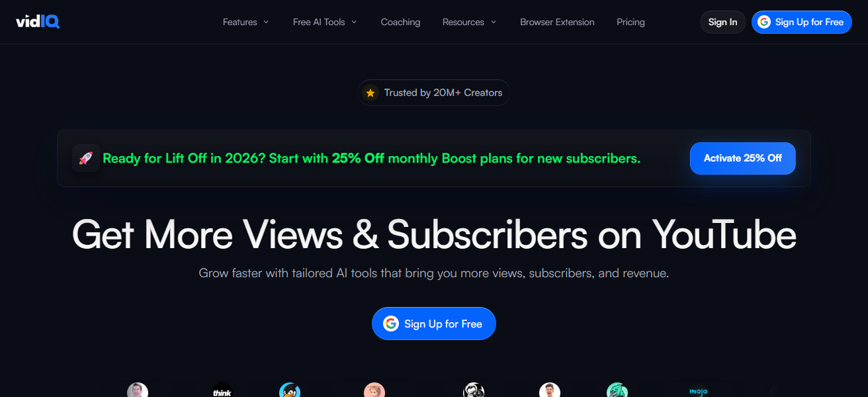Click the pink-haired creator avatar

pyautogui.click(x=374, y=390)
